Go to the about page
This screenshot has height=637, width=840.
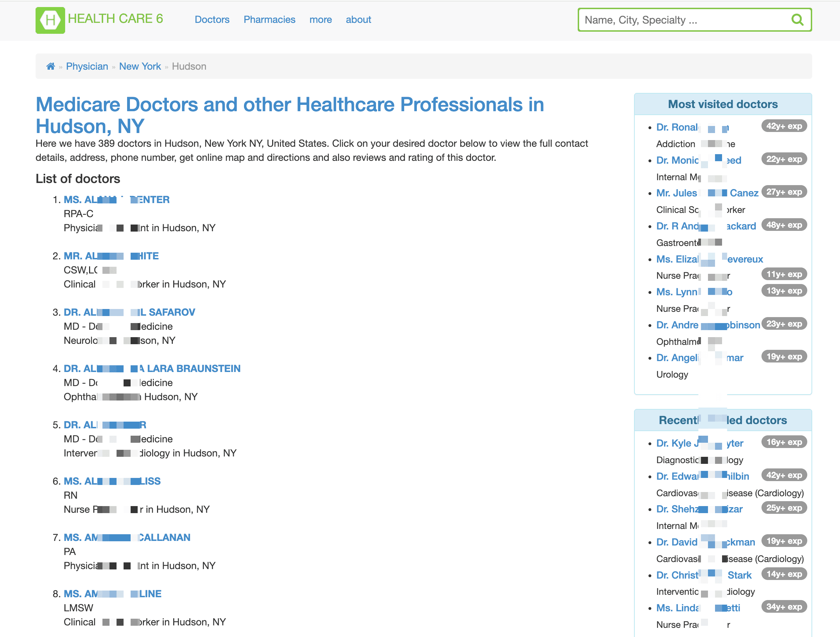358,20
